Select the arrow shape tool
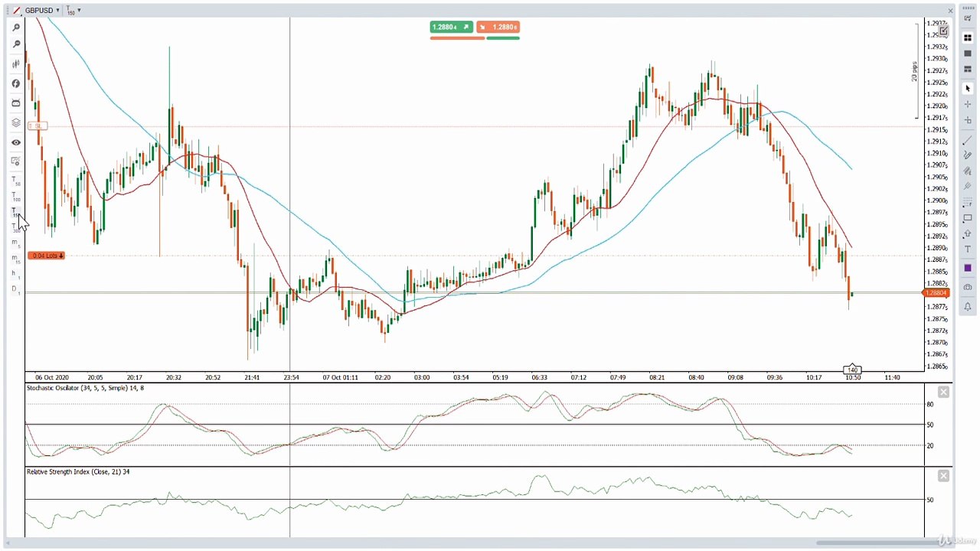The width and height of the screenshot is (980, 551). (x=968, y=233)
